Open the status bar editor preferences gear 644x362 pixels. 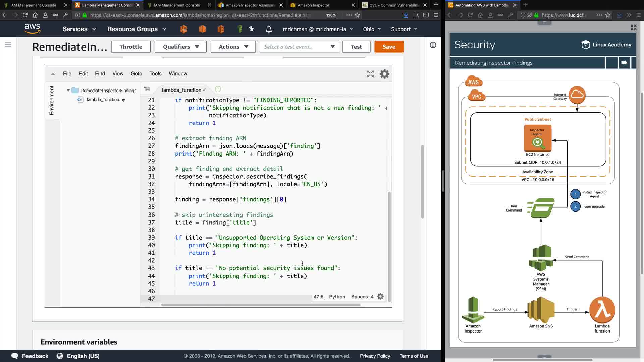click(380, 297)
